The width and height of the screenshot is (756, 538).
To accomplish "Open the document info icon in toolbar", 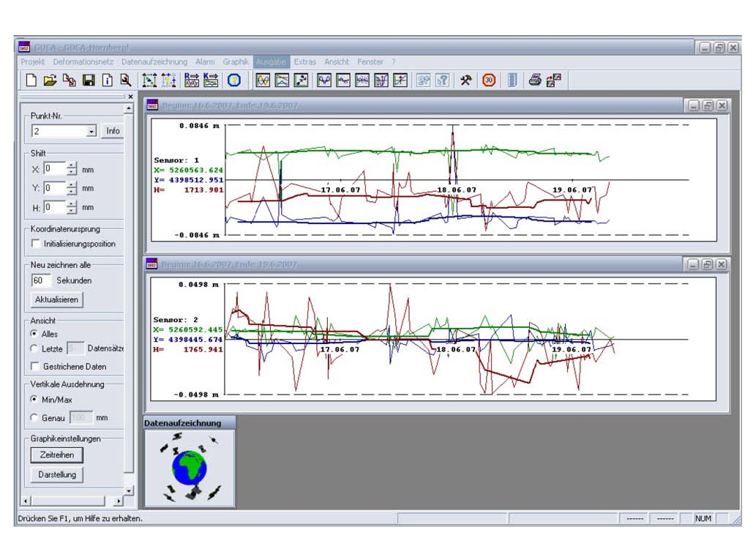I will (x=108, y=81).
